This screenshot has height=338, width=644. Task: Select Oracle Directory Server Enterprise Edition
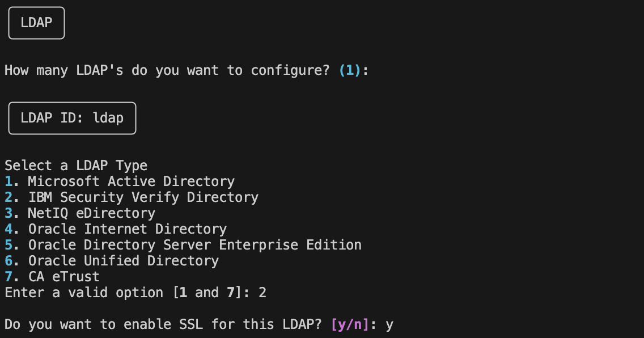point(183,245)
